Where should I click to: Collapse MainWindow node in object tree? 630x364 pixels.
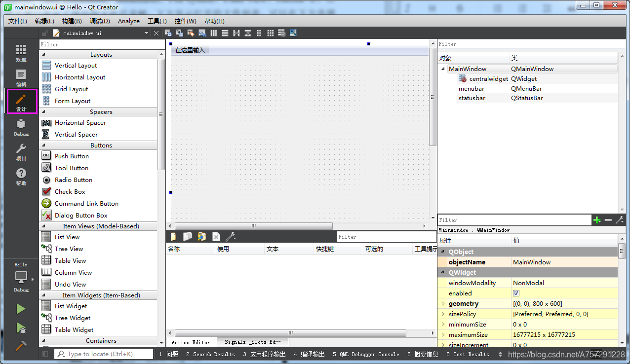[443, 69]
